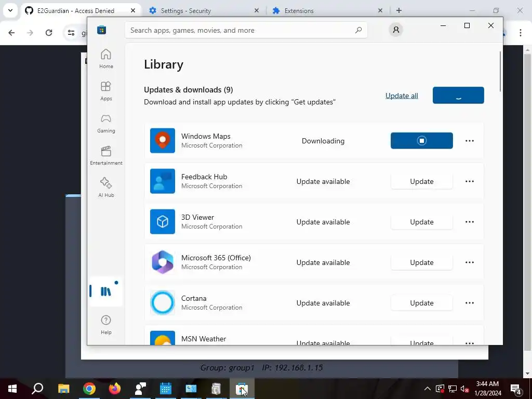The height and width of the screenshot is (399, 532).
Task: Open Chrome tab search dropdown
Action: click(x=10, y=10)
